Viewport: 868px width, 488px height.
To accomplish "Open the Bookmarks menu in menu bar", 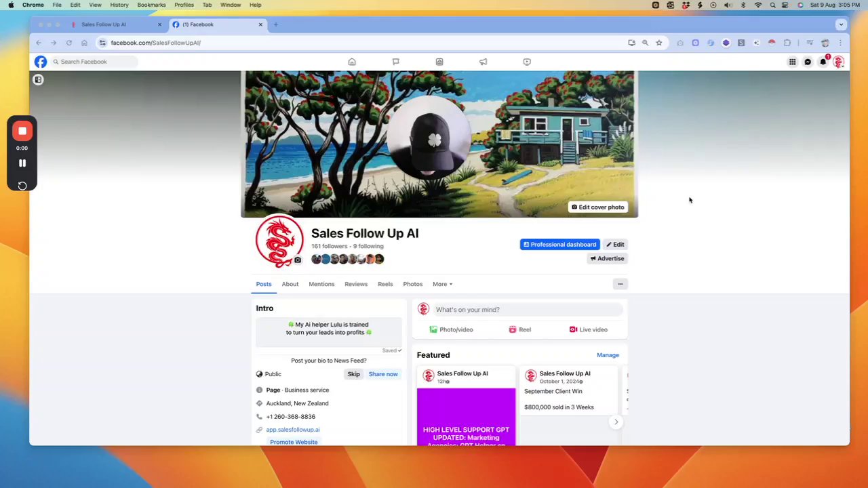I will point(151,5).
